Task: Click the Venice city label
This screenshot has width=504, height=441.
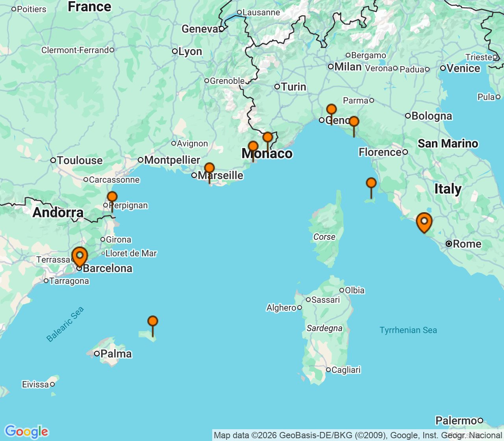Action: coord(463,68)
